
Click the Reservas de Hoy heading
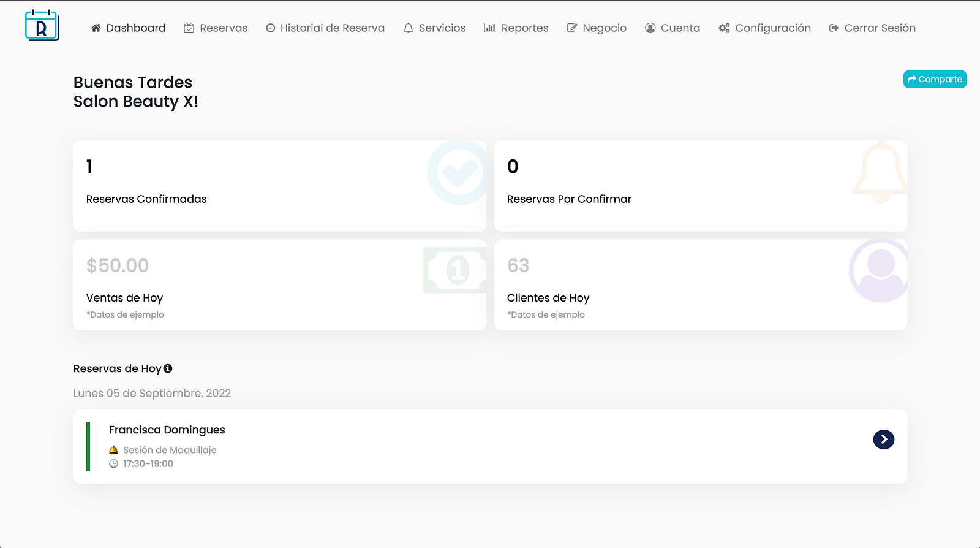[117, 368]
